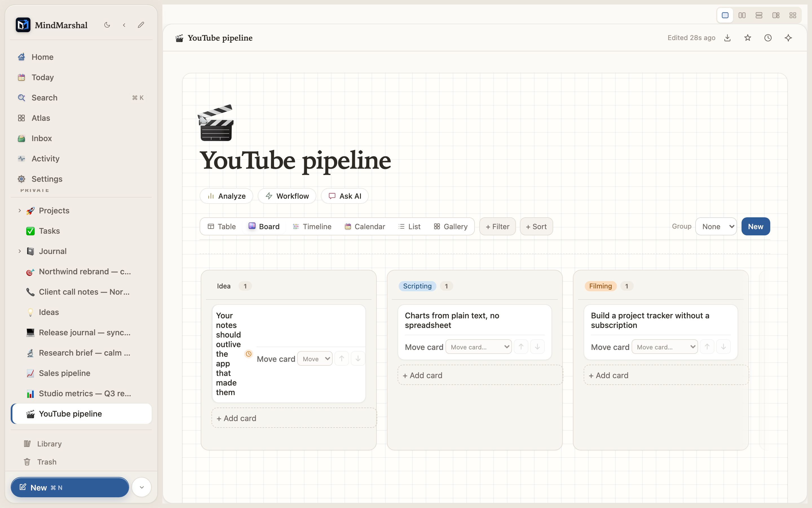Click the Analyze button
The image size is (812, 508).
(226, 196)
